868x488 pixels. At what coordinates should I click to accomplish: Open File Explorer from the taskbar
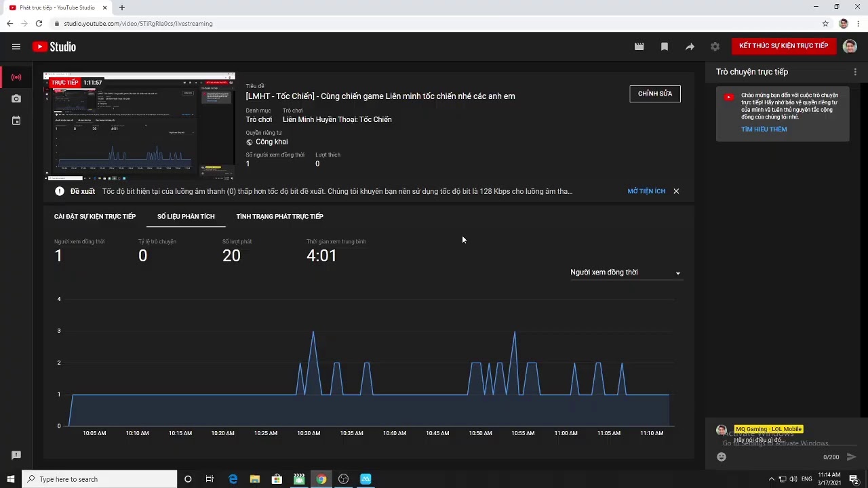point(255,479)
